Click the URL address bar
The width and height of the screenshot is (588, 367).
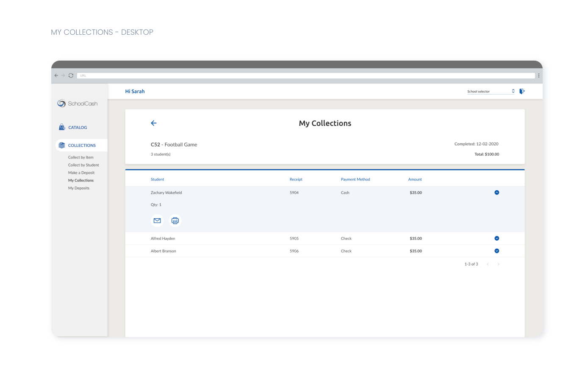pos(306,75)
